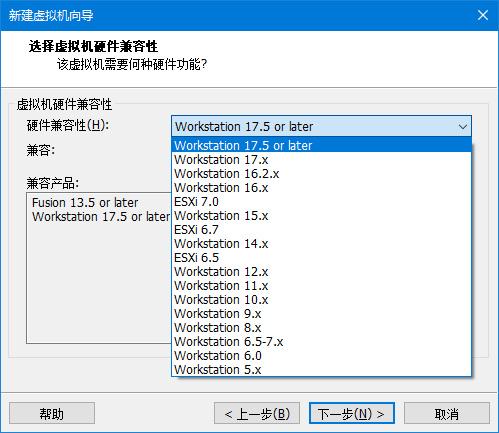Choose Workstation 17.x from the list
This screenshot has height=433, width=499.
321,160
